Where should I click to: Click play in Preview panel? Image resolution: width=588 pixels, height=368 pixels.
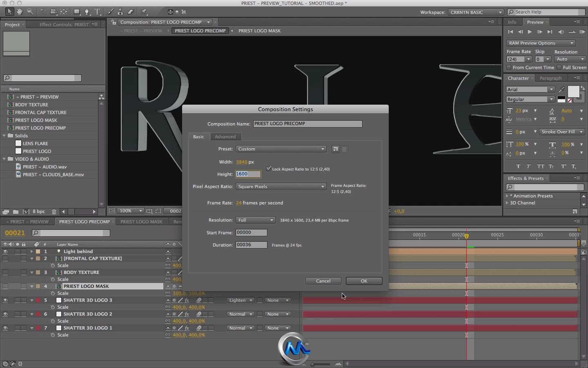click(530, 32)
